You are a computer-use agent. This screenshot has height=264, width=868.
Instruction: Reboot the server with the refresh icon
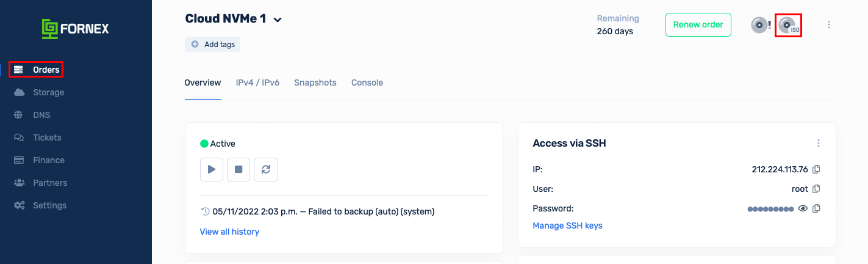pos(266,169)
